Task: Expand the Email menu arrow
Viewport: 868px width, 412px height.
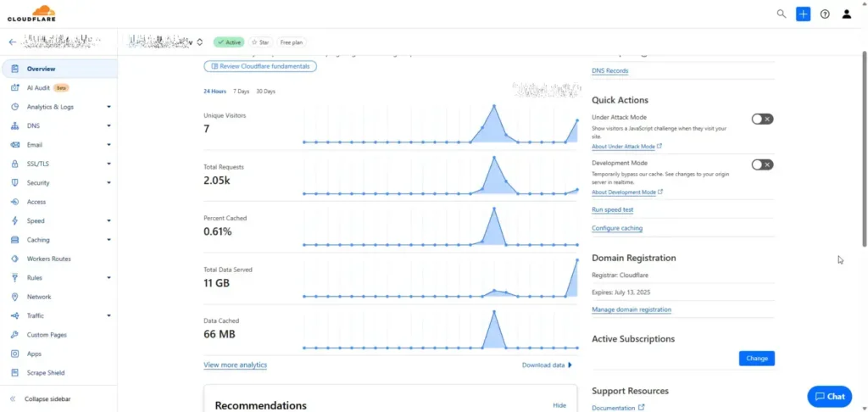Action: pyautogui.click(x=108, y=144)
